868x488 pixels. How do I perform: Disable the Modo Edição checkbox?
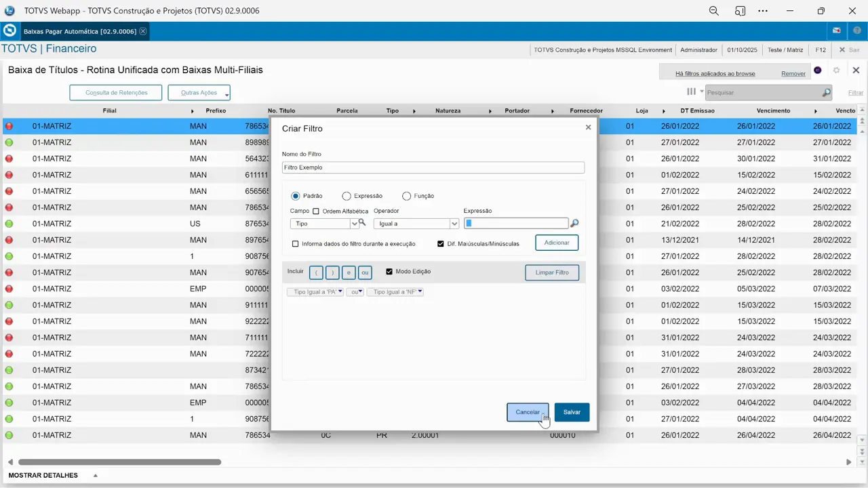[389, 271]
